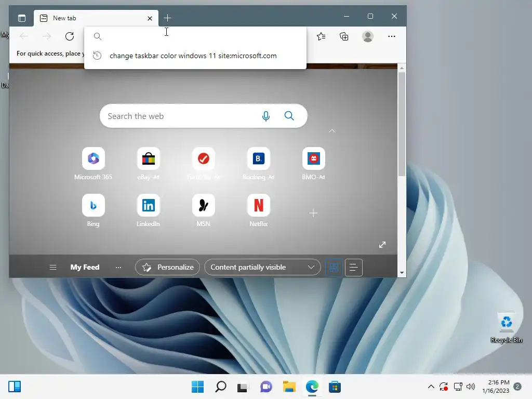Open the notification count badge

517,387
